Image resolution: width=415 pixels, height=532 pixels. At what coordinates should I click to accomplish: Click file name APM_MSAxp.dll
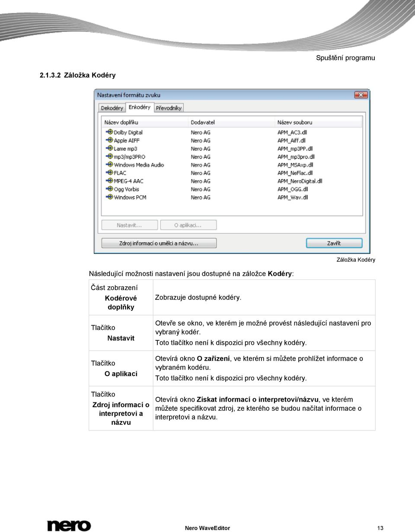295,165
